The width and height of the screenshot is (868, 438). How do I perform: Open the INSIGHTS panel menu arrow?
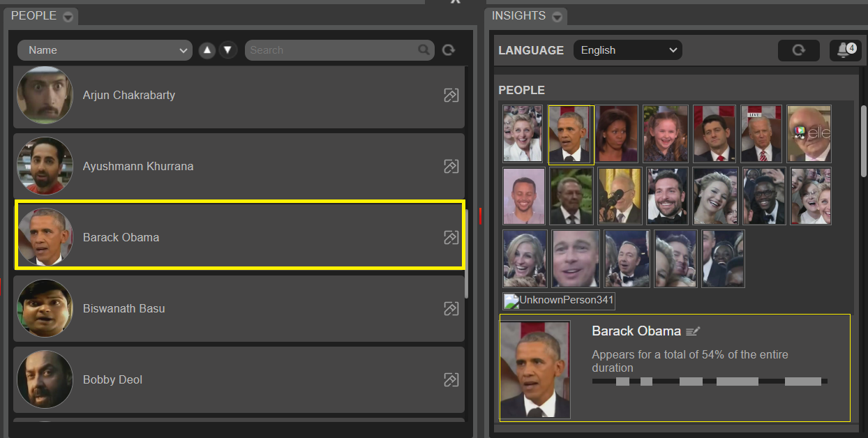[557, 17]
